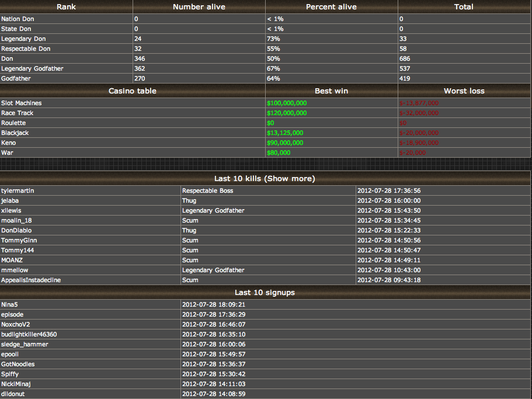Click the kill timestamp 2012-07-28 17:36:56
Viewport: 532px width, 399px height.
pyautogui.click(x=389, y=190)
